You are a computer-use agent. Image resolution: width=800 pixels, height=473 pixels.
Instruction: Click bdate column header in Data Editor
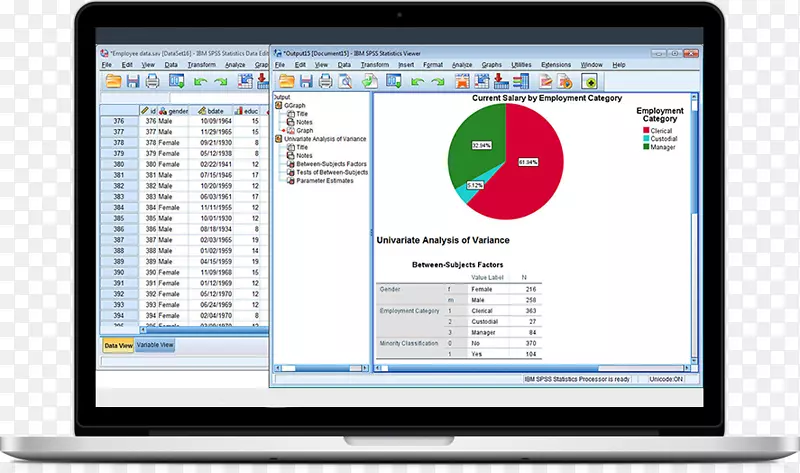[x=211, y=111]
